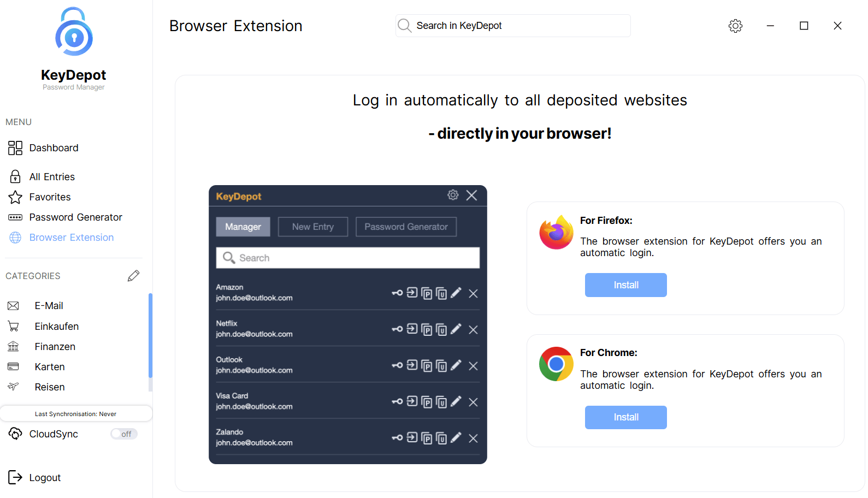
Task: Click the Dashboard grid icon
Action: pyautogui.click(x=15, y=148)
